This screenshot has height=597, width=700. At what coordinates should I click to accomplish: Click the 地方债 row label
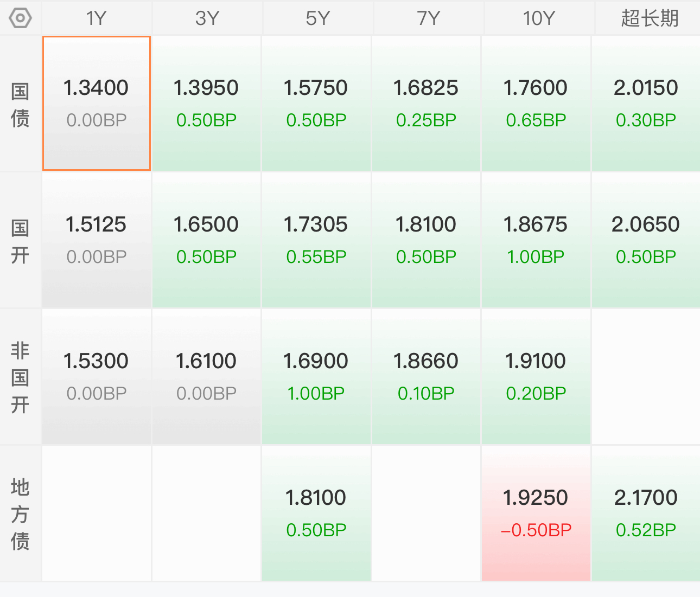20,514
